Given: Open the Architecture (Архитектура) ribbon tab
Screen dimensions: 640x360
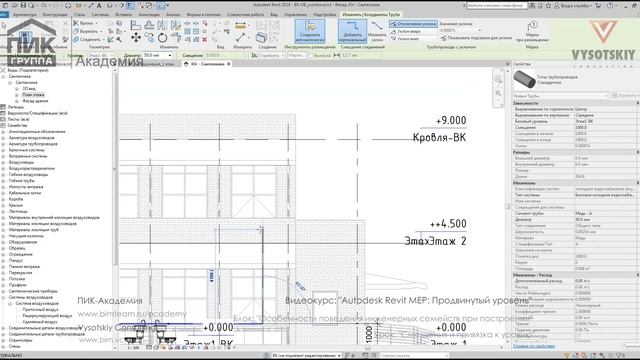Looking at the screenshot, I should click(x=24, y=15).
